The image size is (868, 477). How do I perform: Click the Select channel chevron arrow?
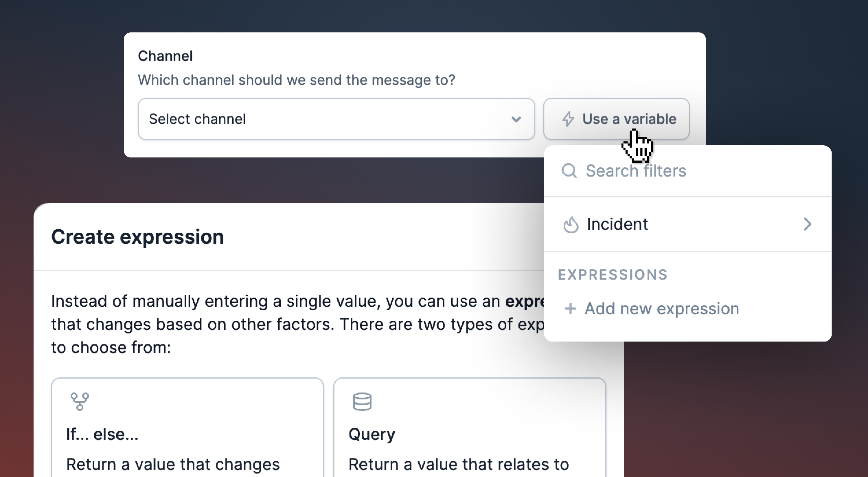(516, 119)
